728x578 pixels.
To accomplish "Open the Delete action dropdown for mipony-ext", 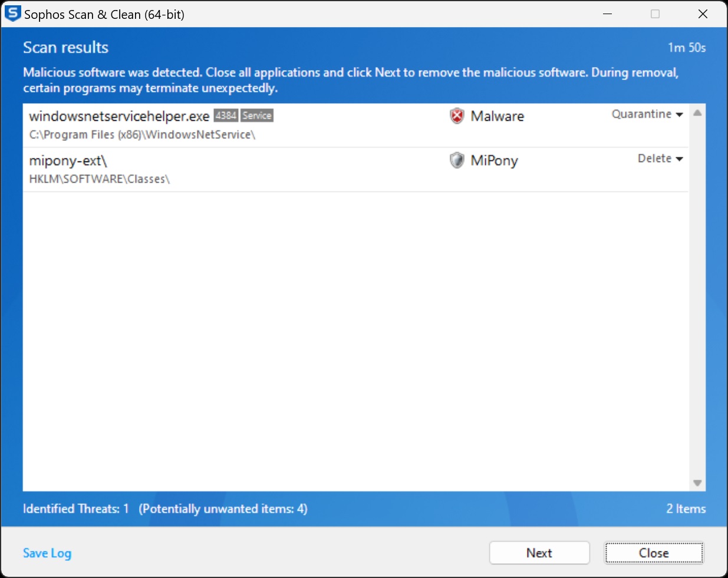I will 660,158.
